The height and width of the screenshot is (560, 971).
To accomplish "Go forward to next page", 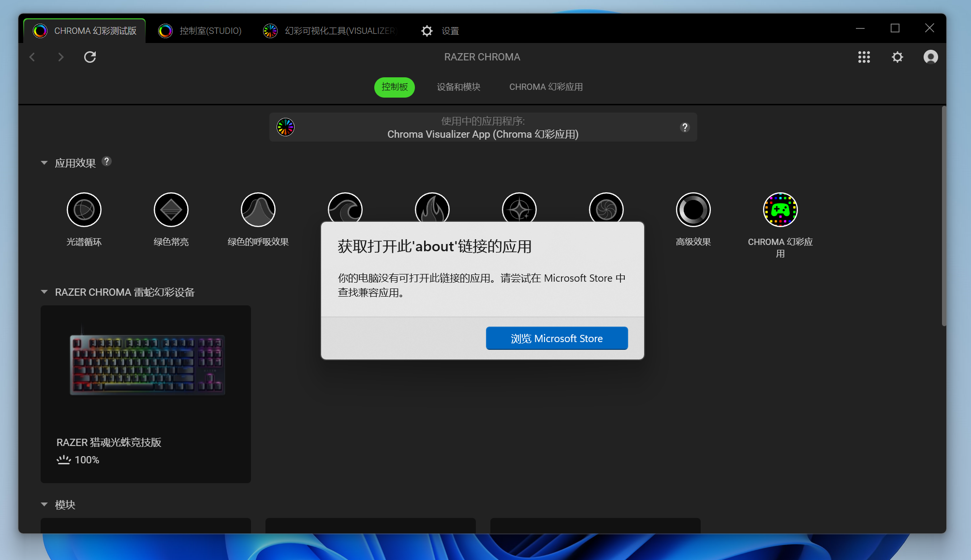I will click(60, 57).
